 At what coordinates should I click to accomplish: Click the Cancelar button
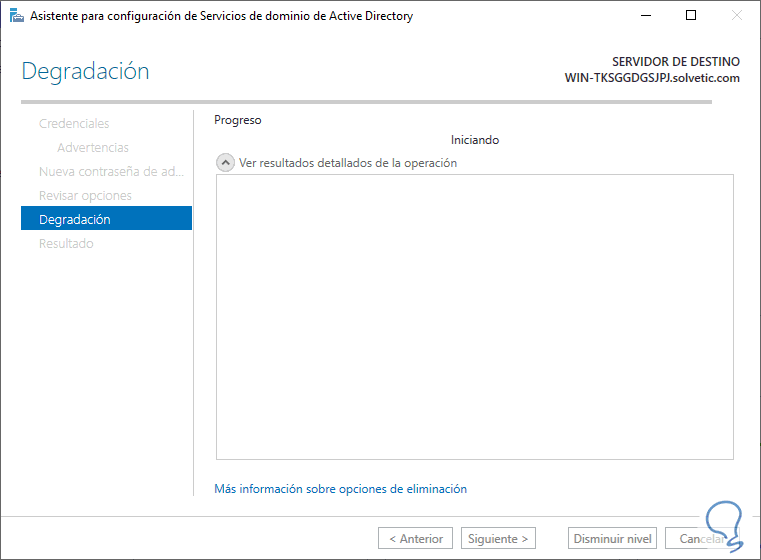(x=701, y=538)
